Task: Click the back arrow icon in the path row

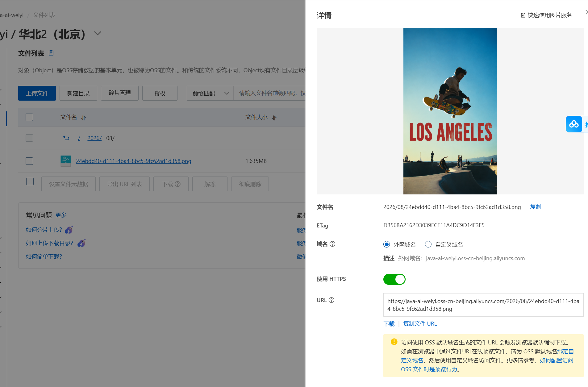Action: [66, 138]
